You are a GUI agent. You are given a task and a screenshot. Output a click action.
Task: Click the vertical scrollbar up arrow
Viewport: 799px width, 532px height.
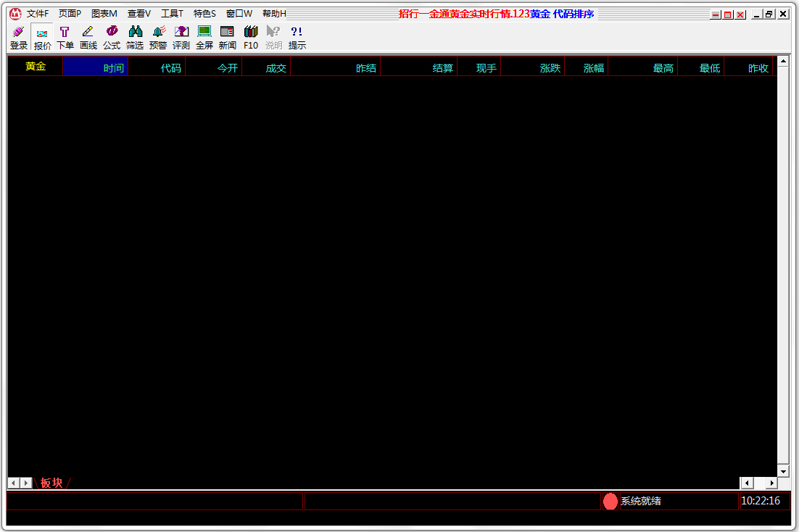pos(783,62)
